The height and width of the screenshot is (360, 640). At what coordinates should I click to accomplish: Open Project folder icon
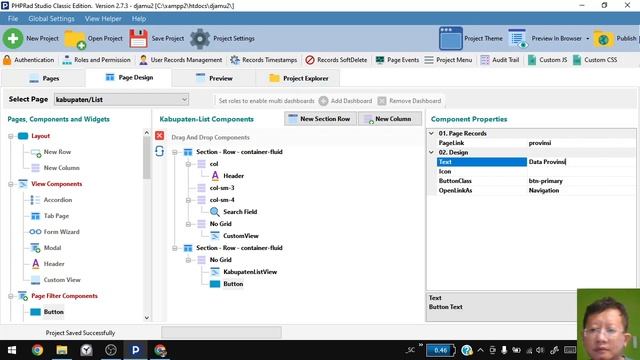point(75,39)
